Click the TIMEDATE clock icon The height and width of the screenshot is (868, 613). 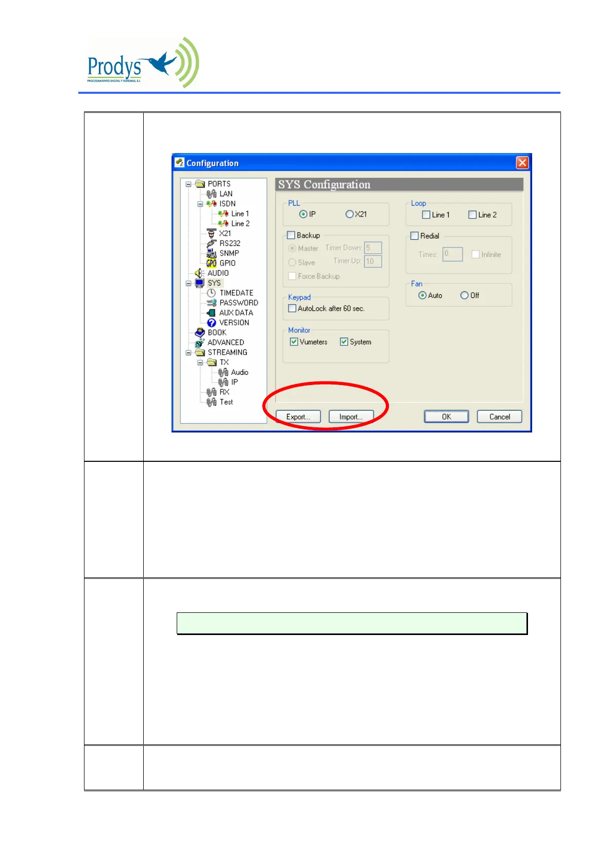(x=211, y=293)
